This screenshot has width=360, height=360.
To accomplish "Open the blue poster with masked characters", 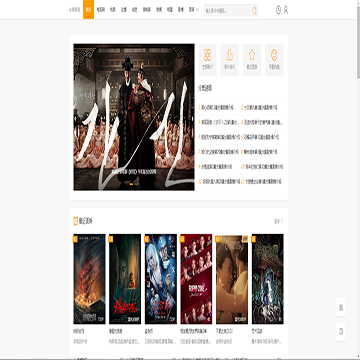I will [x=161, y=279].
